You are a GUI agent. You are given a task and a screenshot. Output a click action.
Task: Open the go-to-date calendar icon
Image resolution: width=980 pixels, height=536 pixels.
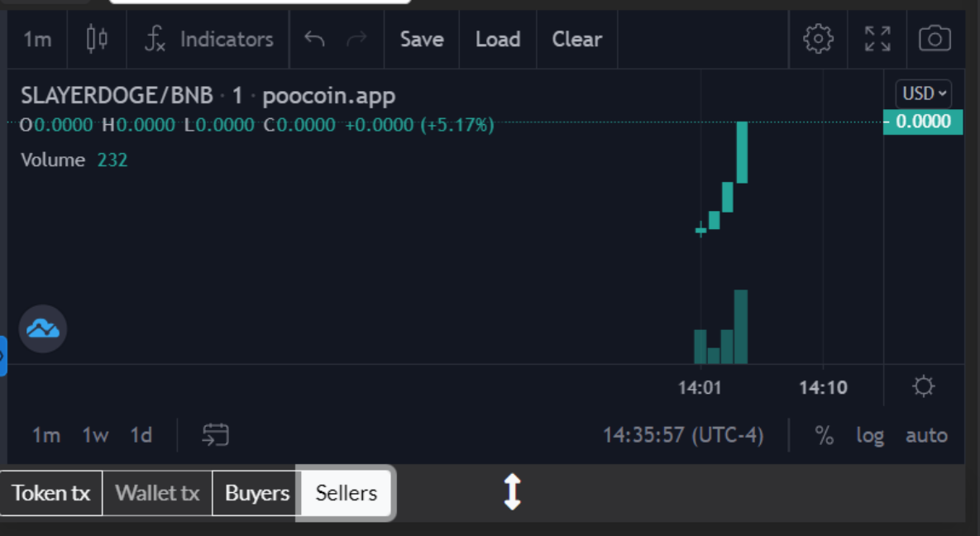(x=215, y=435)
